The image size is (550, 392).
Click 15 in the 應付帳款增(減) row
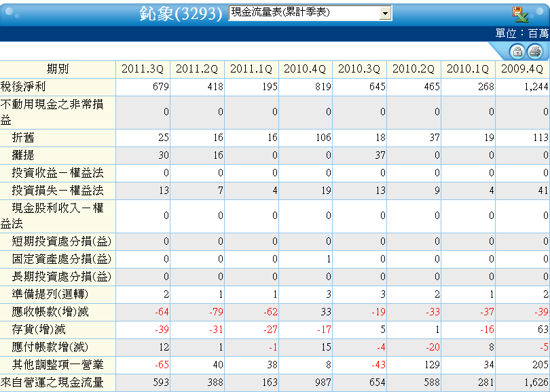click(x=326, y=347)
